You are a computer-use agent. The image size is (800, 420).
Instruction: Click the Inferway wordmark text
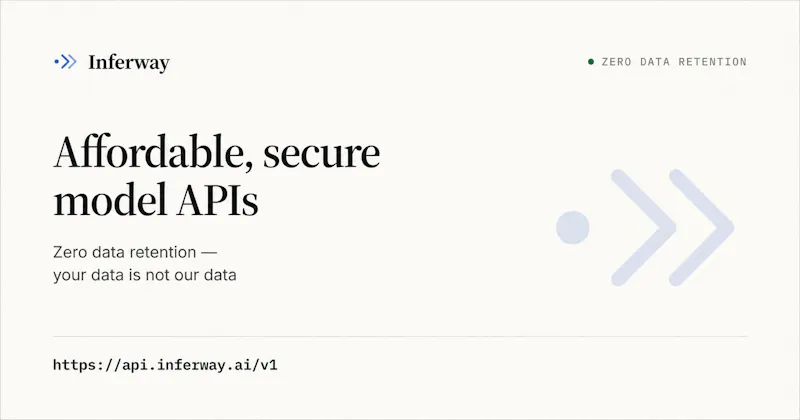pyautogui.click(x=129, y=62)
